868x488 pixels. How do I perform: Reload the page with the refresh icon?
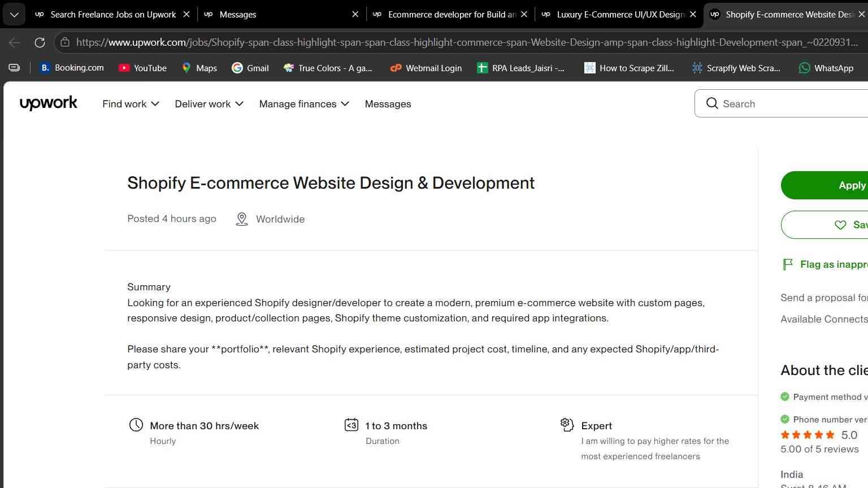click(40, 42)
